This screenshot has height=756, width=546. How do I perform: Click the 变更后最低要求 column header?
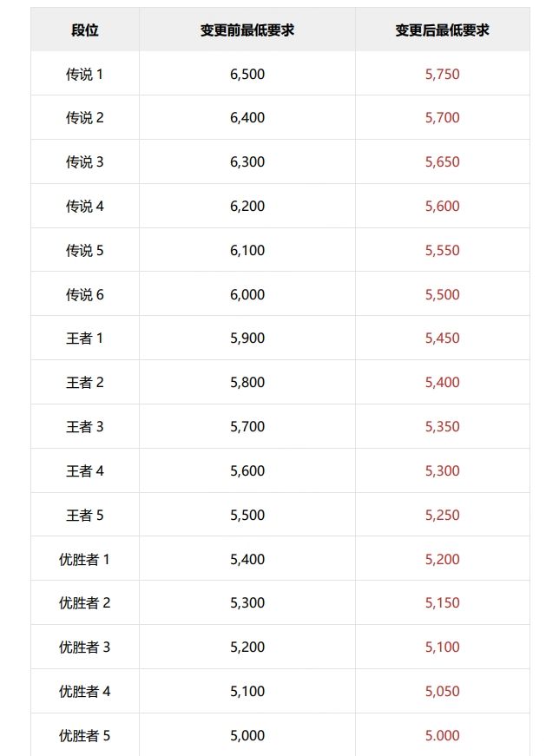pyautogui.click(x=442, y=30)
